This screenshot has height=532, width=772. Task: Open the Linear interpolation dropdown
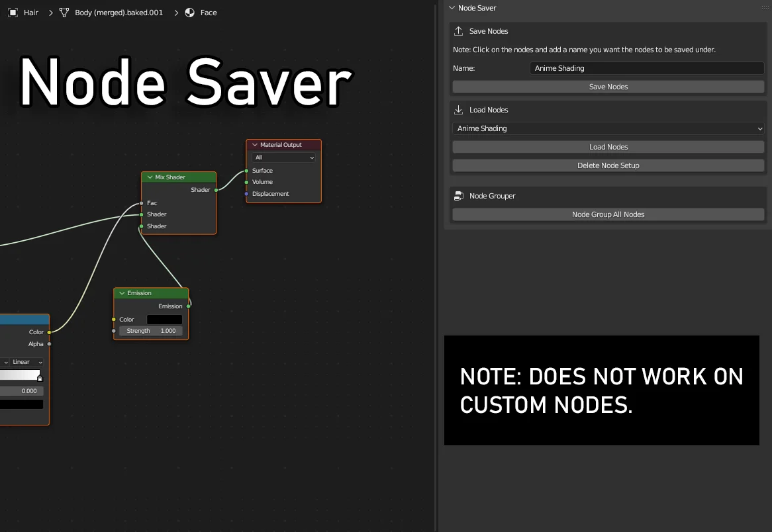(x=26, y=362)
